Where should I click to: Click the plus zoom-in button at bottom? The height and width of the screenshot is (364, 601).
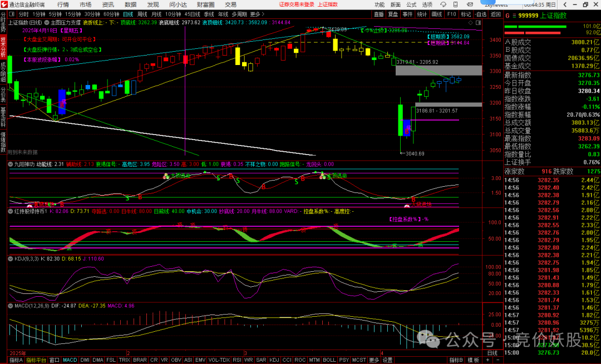coord(487,360)
